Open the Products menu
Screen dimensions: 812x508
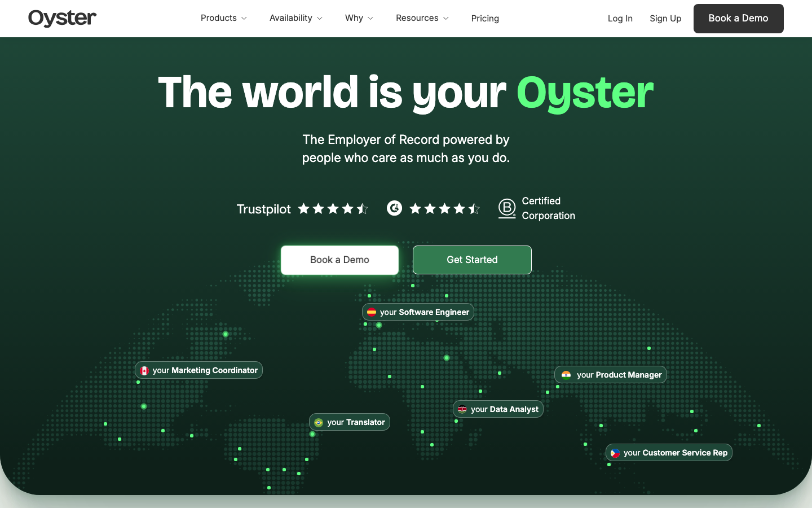click(x=224, y=18)
